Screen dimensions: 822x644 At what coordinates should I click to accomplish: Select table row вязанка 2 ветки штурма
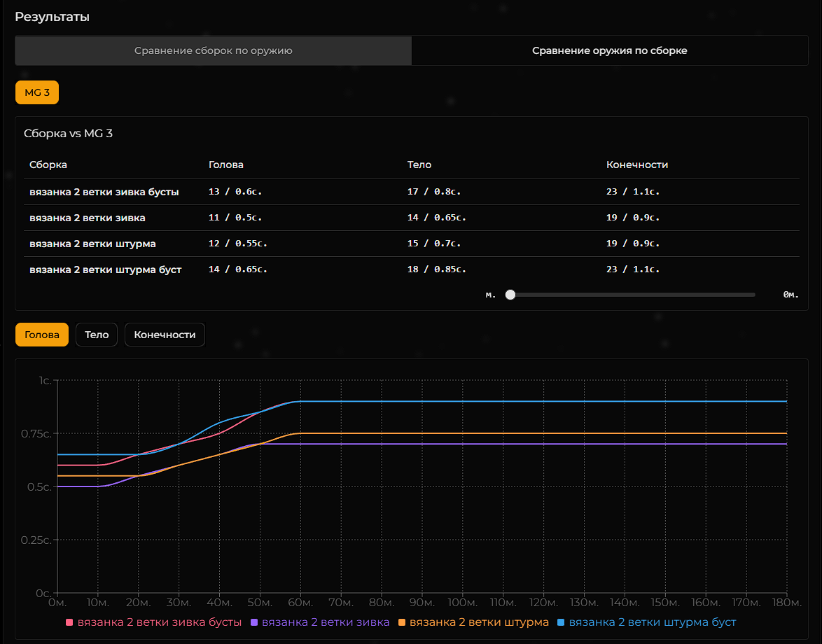[92, 244]
